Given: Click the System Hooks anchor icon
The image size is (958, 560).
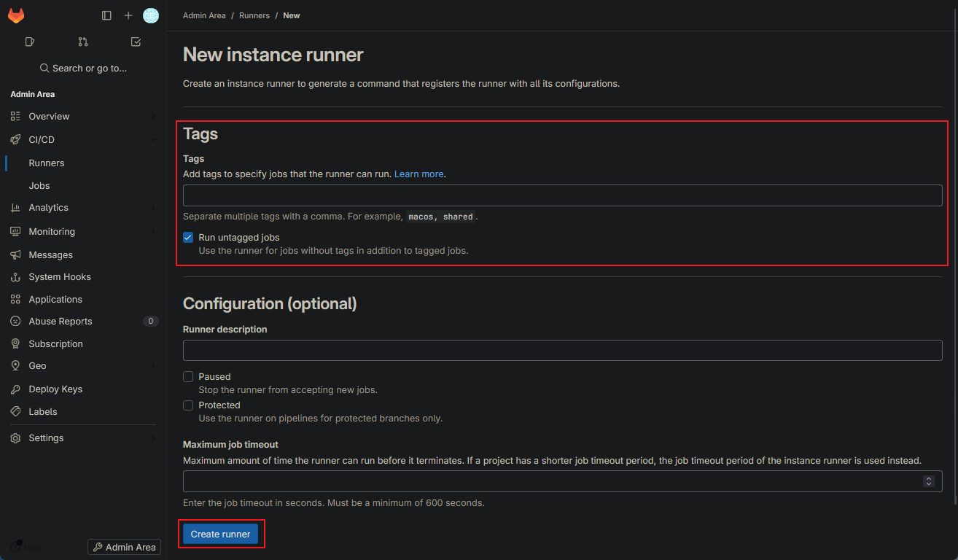Looking at the screenshot, I should point(15,277).
